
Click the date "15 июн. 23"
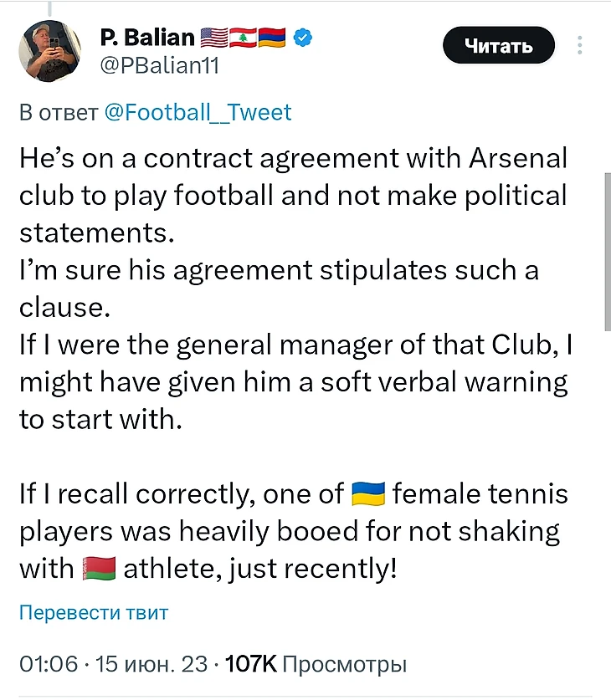click(151, 665)
